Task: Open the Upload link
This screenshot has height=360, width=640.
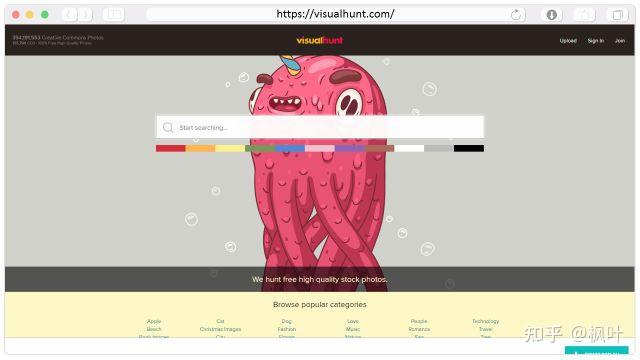Action: click(x=568, y=40)
